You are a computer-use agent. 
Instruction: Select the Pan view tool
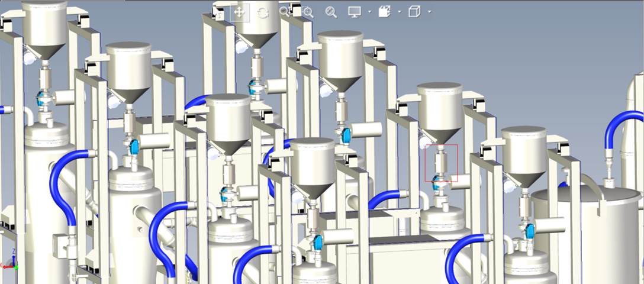click(x=240, y=12)
